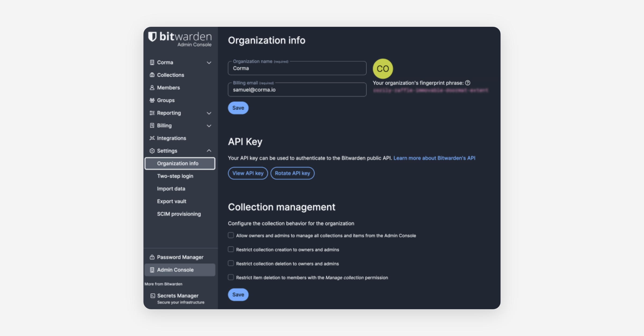Click the Reporting sliders icon
644x336 pixels.
tap(152, 113)
